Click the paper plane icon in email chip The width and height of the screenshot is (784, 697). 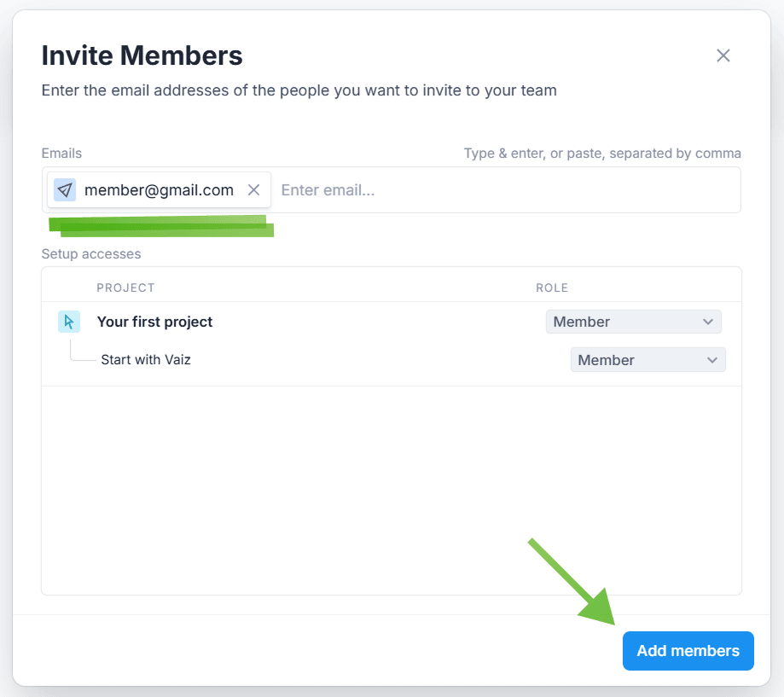pos(65,189)
